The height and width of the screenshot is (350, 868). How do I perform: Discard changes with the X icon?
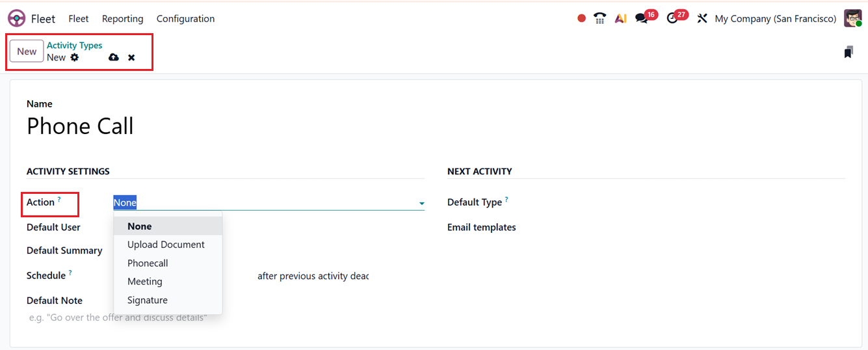131,57
